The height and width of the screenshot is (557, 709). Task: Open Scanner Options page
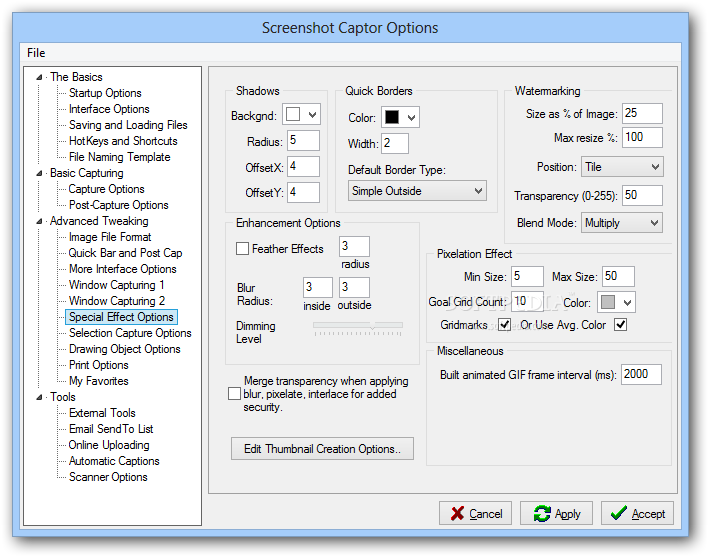(108, 477)
